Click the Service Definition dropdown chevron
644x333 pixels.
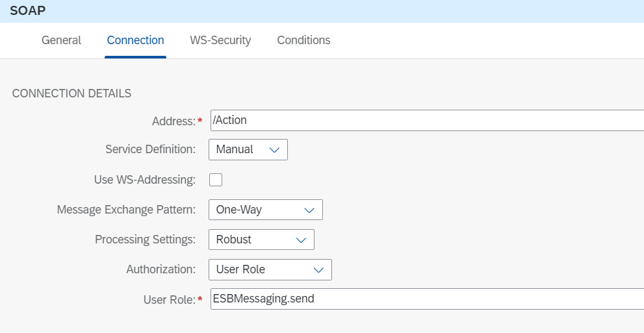pyautogui.click(x=274, y=150)
